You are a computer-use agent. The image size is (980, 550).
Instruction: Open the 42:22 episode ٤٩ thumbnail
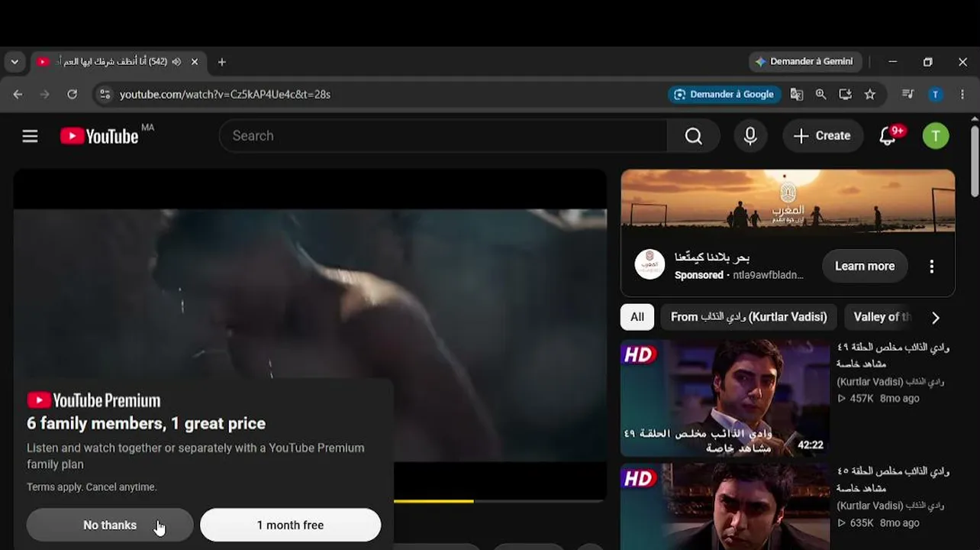(724, 398)
